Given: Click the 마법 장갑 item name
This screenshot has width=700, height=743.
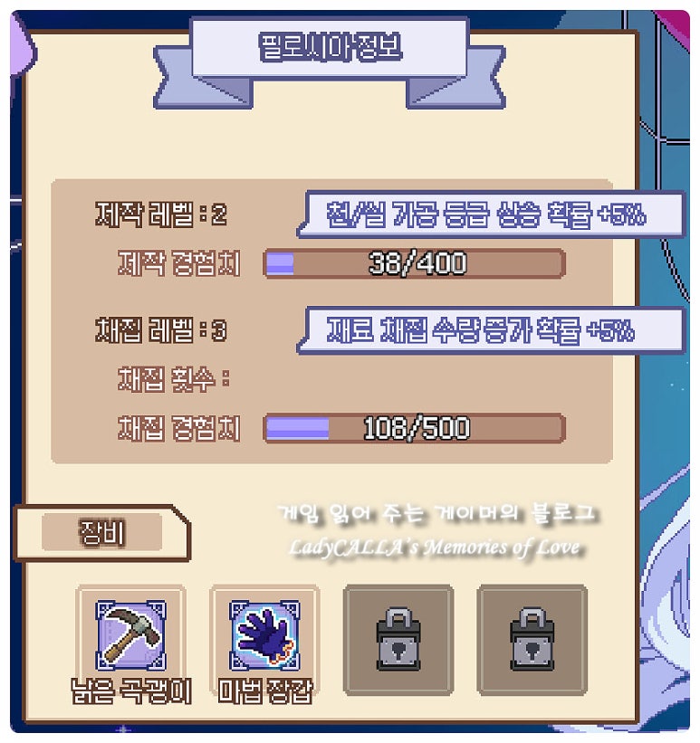Looking at the screenshot, I should 265,691.
